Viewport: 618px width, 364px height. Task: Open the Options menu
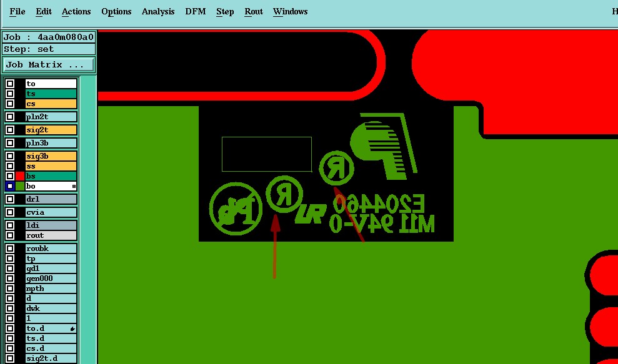pos(116,11)
